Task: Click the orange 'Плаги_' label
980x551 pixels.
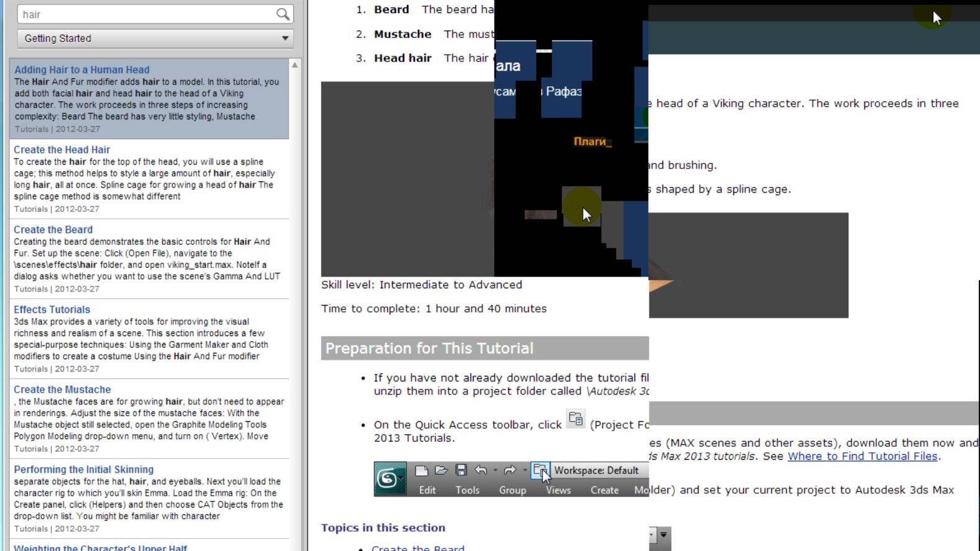Action: 592,142
